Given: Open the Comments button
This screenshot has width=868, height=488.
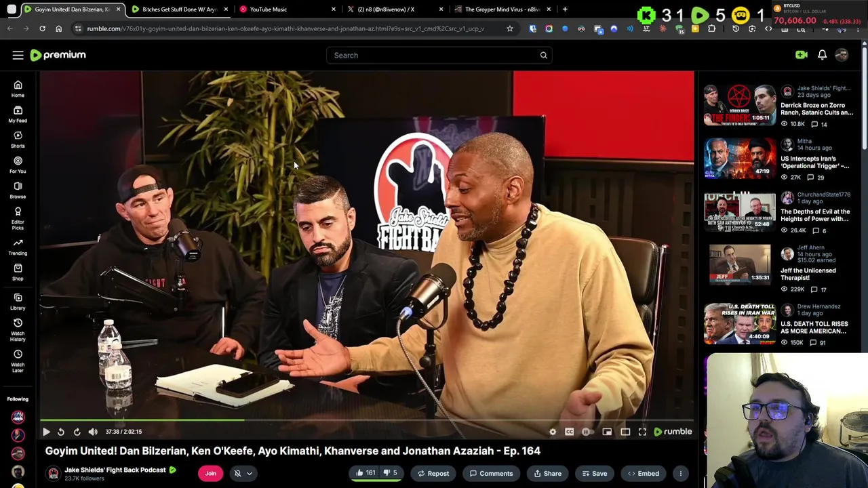Looking at the screenshot, I should point(492,474).
